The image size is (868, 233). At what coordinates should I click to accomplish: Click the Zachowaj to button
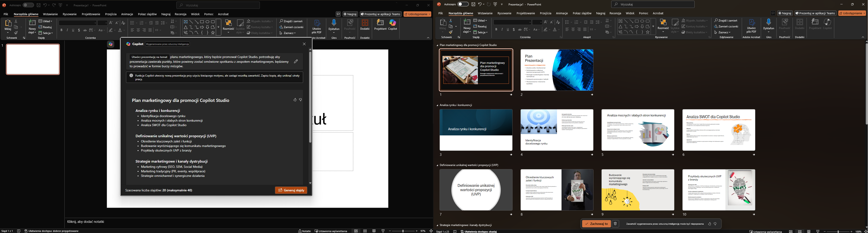coord(596,223)
